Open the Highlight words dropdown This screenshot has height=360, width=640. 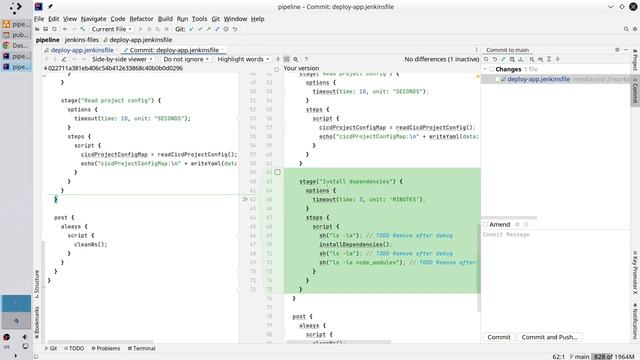pos(243,59)
